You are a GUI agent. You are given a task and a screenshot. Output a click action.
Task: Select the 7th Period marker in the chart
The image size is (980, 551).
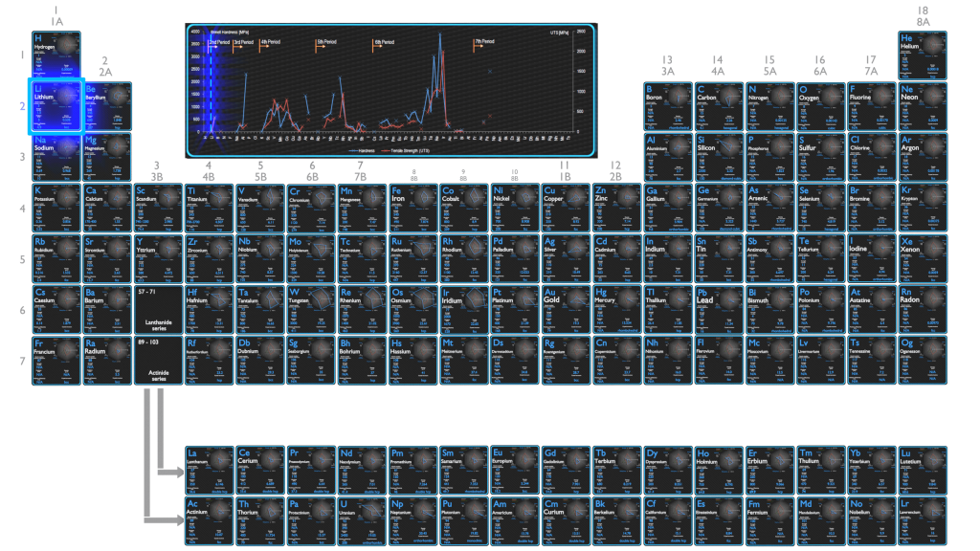484,42
